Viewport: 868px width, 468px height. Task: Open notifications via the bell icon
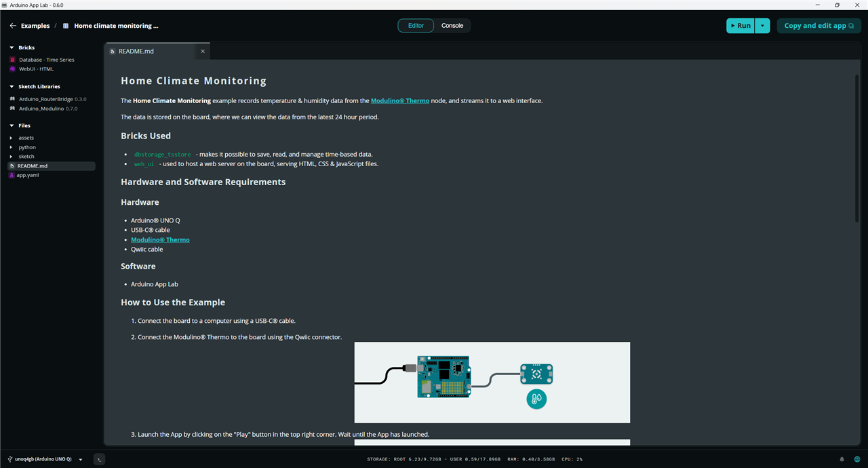(842, 459)
